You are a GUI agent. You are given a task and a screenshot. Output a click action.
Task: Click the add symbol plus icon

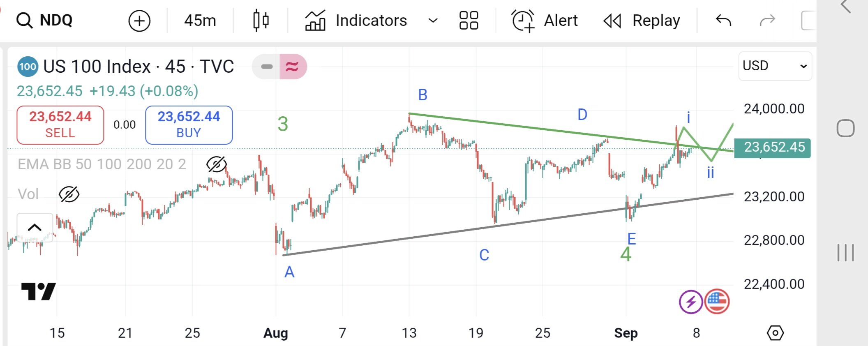[139, 21]
